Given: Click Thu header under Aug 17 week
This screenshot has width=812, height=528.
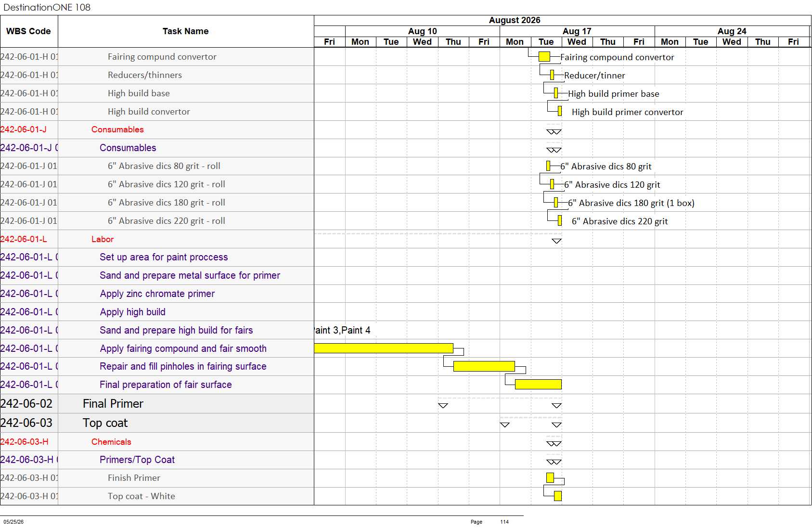Looking at the screenshot, I should (608, 42).
